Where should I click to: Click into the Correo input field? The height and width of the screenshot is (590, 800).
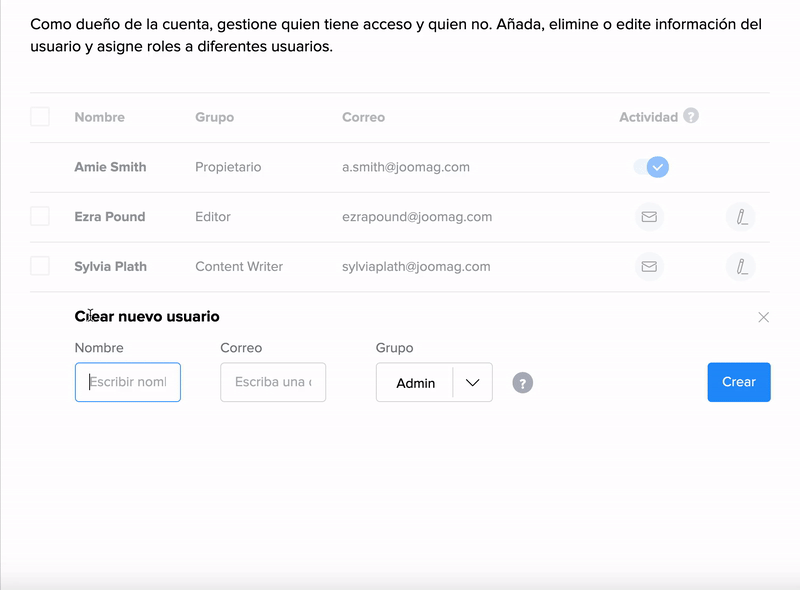273,382
